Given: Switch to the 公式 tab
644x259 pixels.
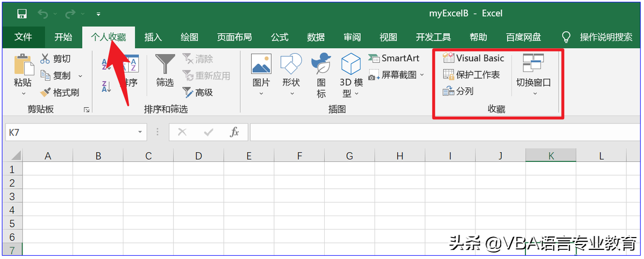Looking at the screenshot, I should click(280, 37).
